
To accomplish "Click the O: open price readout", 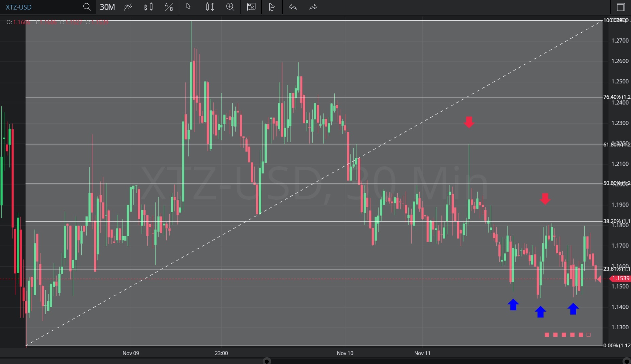I will click(18, 22).
